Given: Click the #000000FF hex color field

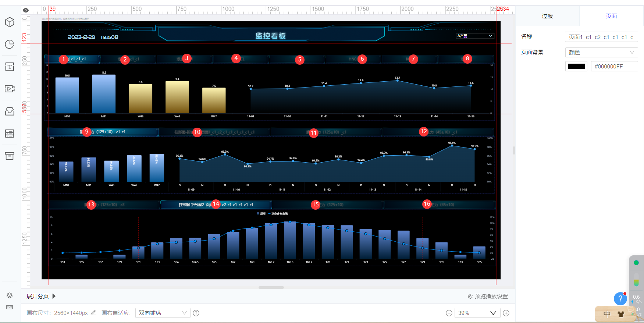Looking at the screenshot, I should click(x=614, y=67).
